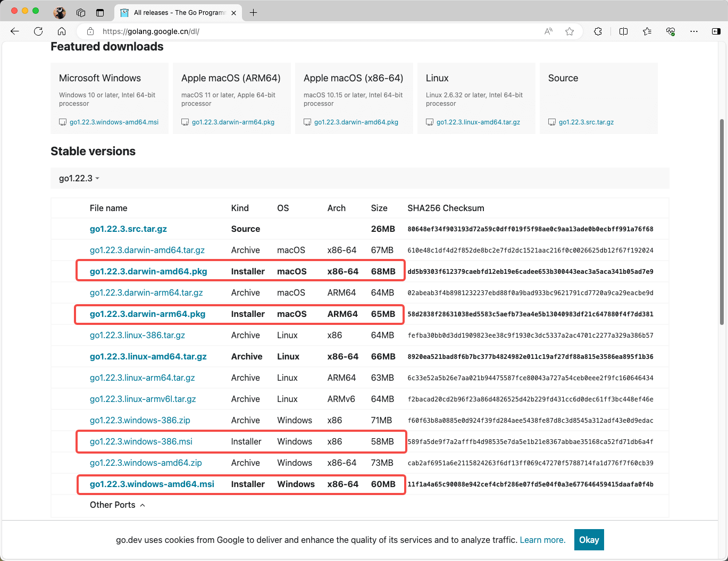Accept cookies with the Okay button
The height and width of the screenshot is (561, 728).
(589, 540)
